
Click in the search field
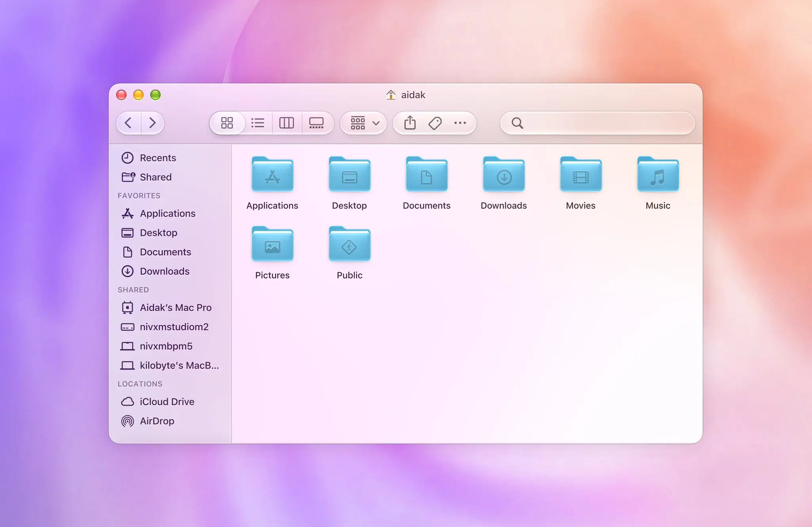(x=603, y=123)
